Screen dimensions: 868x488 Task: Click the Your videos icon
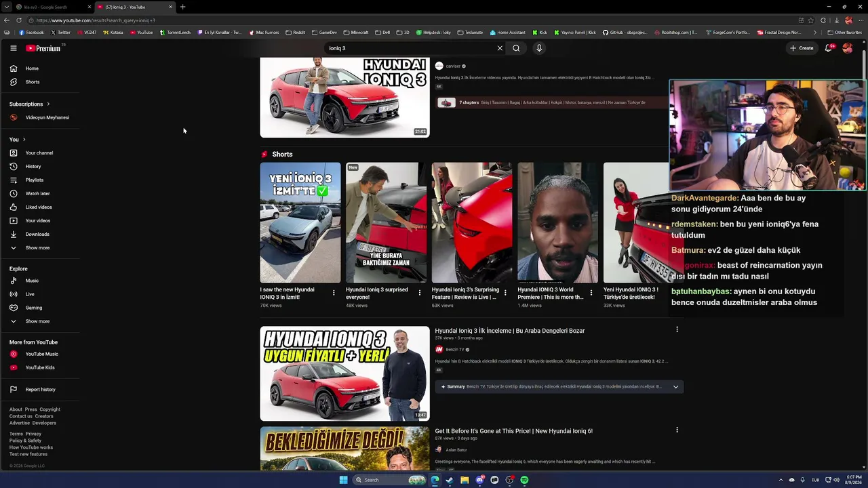14,220
